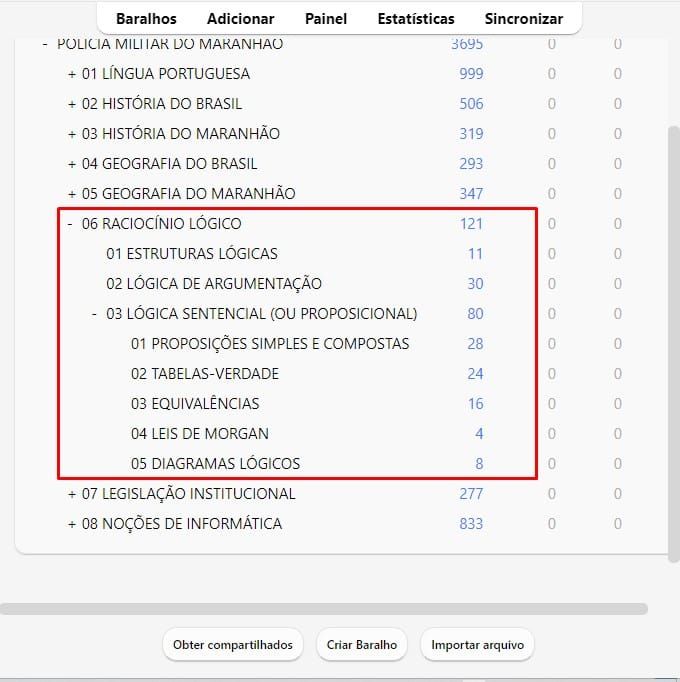Click the 16 count for EQUIVALÊNCIAS
Viewport: 680px width, 682px height.
[x=476, y=404]
